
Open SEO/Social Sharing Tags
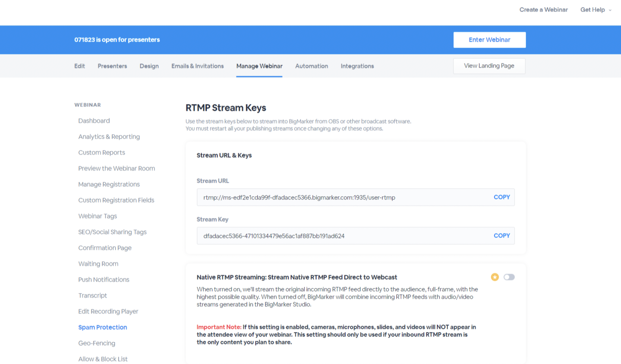coord(112,232)
